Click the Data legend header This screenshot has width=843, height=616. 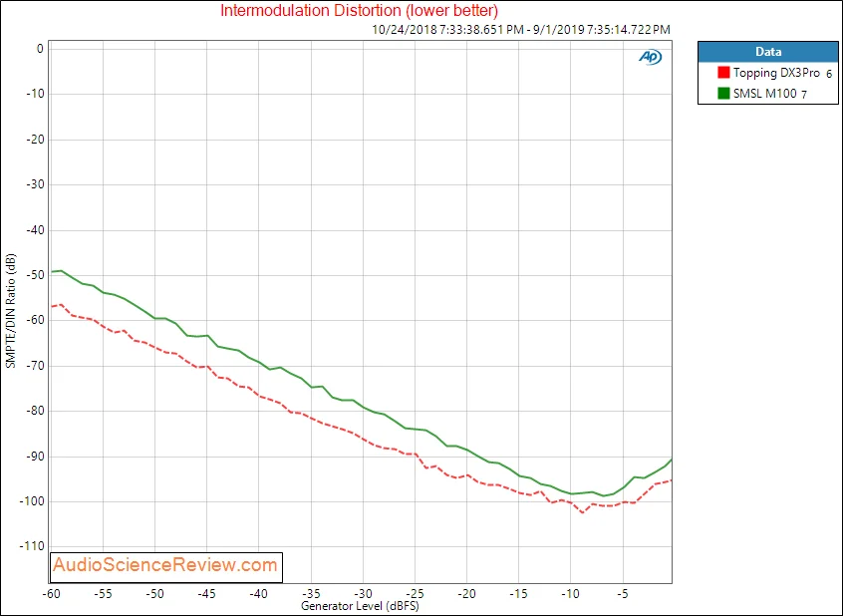pyautogui.click(x=767, y=52)
